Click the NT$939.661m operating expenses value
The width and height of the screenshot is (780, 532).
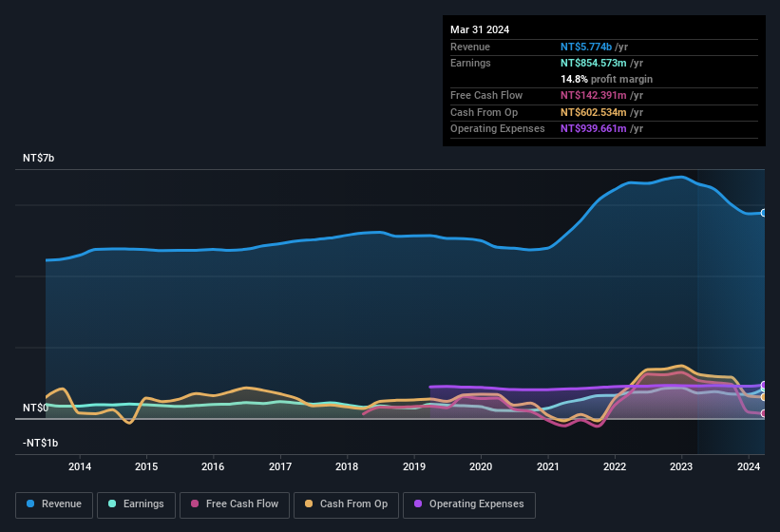pos(594,128)
